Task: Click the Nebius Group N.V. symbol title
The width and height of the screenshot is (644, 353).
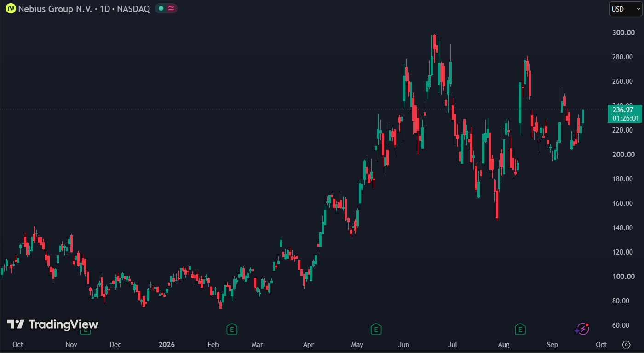Action: tap(84, 9)
